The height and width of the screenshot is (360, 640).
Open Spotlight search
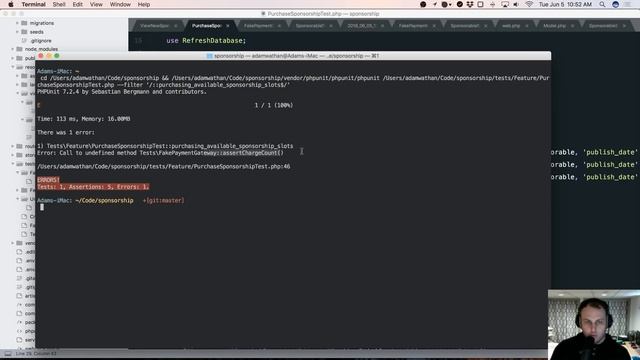[602, 4]
